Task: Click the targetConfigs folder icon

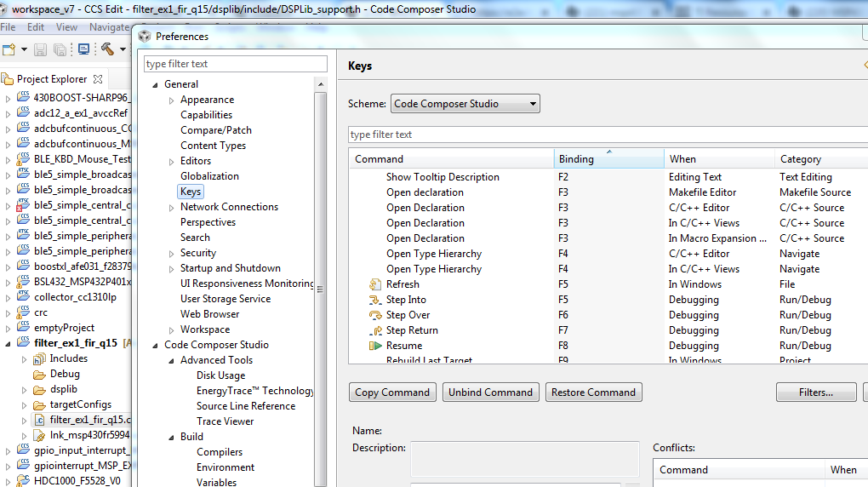Action: coord(39,405)
